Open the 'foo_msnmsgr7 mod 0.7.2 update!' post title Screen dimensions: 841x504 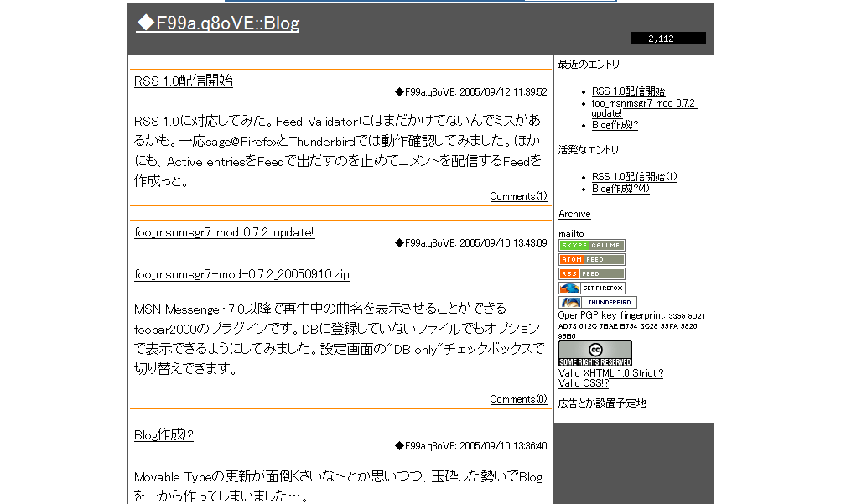tap(224, 232)
